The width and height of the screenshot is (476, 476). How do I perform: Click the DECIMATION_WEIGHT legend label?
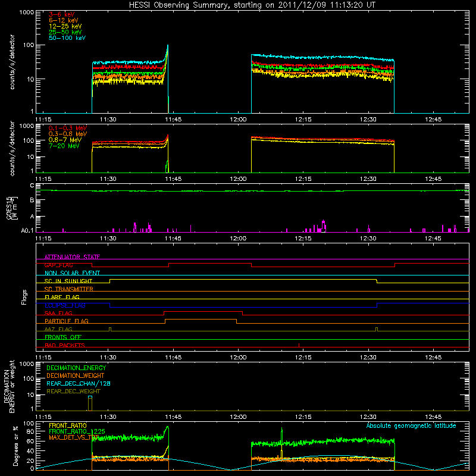click(x=76, y=375)
